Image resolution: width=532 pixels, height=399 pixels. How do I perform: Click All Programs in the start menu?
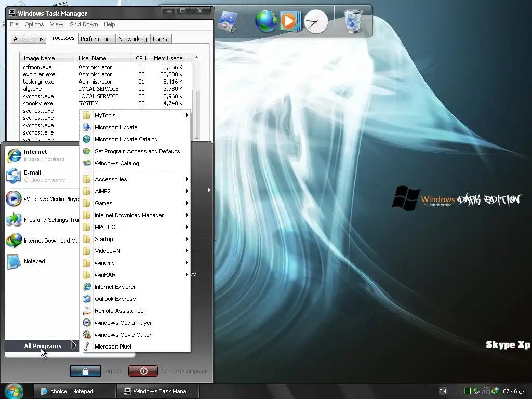coord(43,346)
